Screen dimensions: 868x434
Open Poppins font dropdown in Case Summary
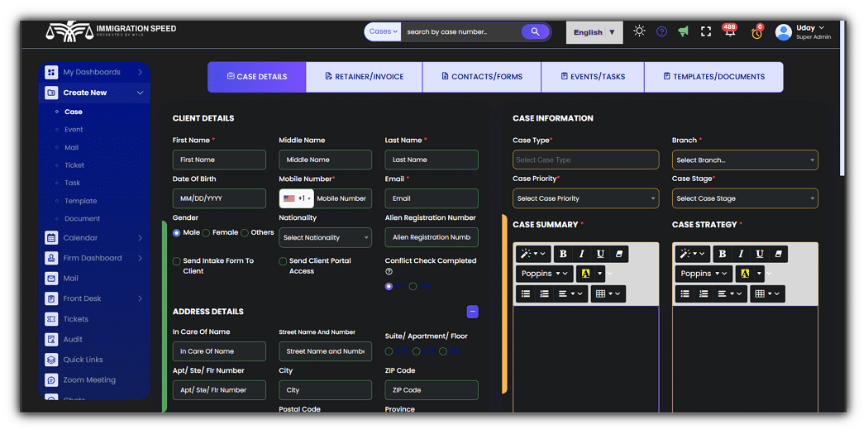(x=545, y=274)
